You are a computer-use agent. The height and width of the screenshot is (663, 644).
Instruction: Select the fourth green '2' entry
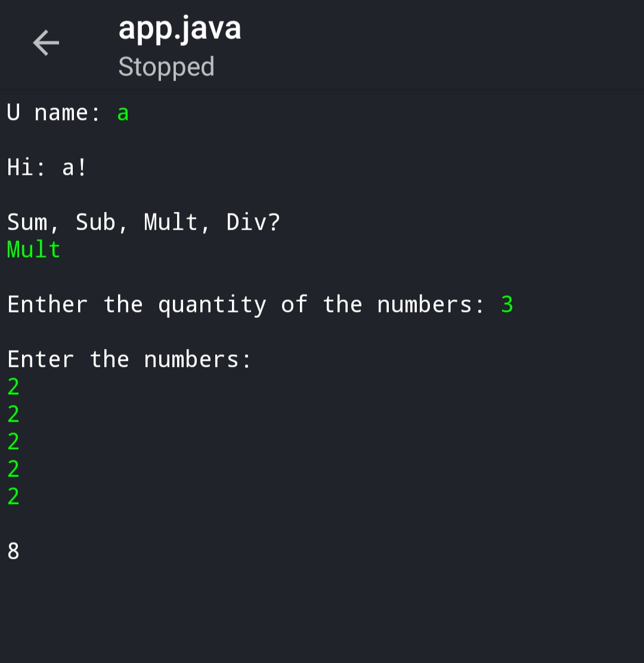(14, 469)
